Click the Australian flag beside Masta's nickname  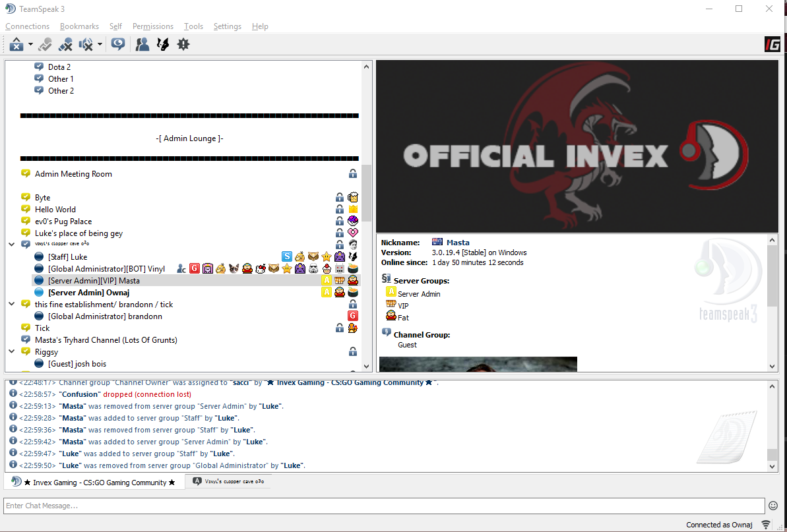437,242
